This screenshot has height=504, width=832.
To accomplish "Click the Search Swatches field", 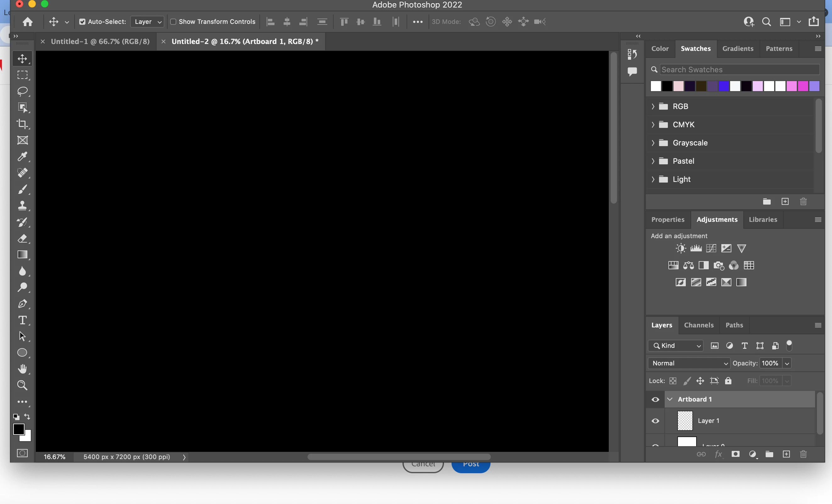I will point(739,69).
